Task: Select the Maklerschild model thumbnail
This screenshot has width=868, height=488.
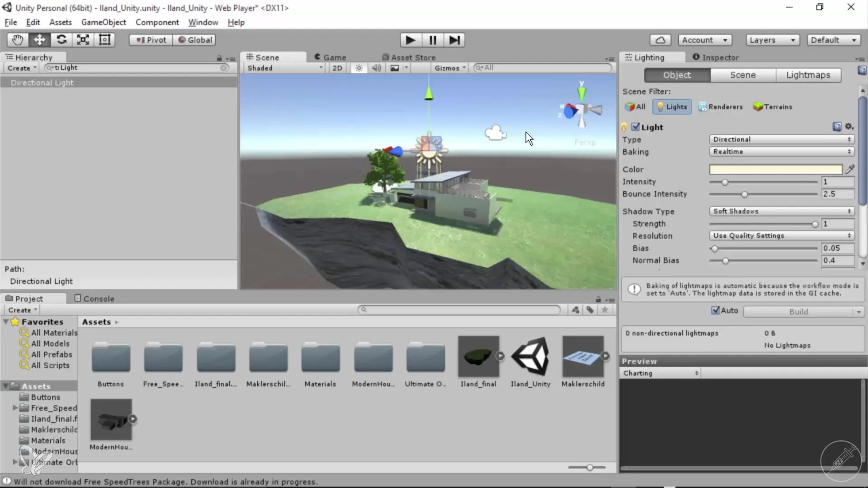Action: point(583,357)
